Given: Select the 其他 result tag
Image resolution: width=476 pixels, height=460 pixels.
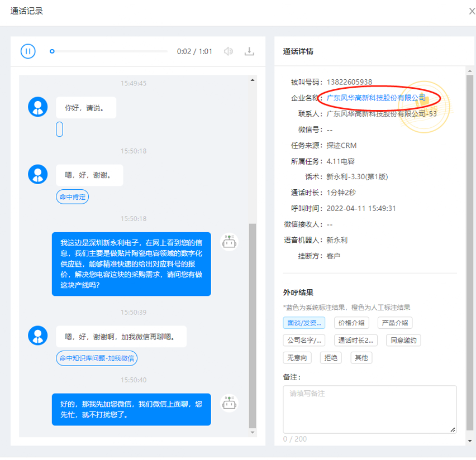Looking at the screenshot, I should [361, 358].
